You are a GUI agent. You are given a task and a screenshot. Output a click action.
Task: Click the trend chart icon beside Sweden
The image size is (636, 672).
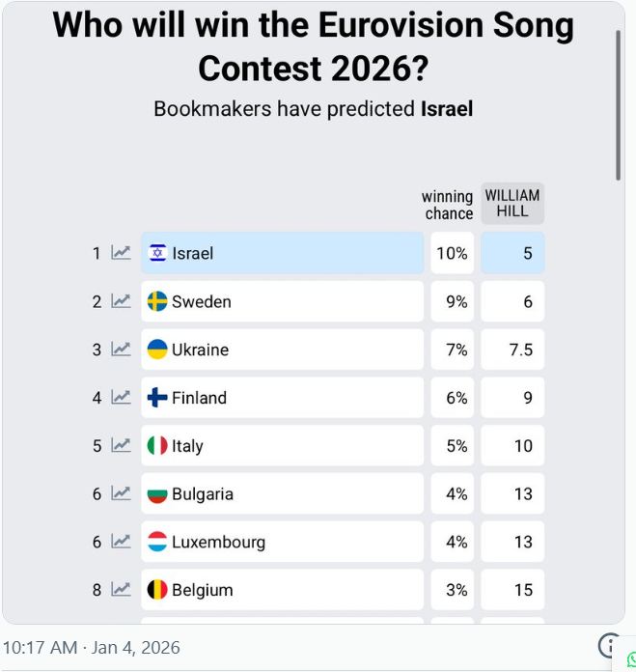pos(121,301)
